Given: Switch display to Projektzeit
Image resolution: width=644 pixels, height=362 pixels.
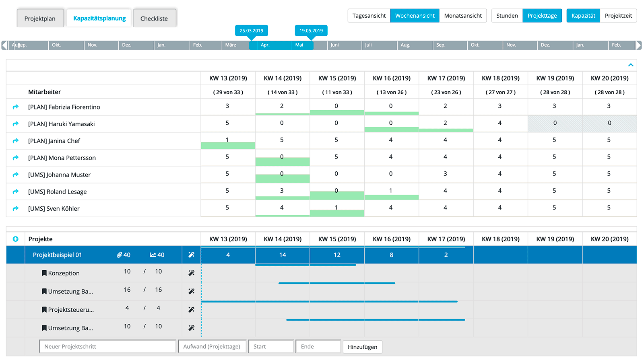Looking at the screenshot, I should (x=618, y=16).
